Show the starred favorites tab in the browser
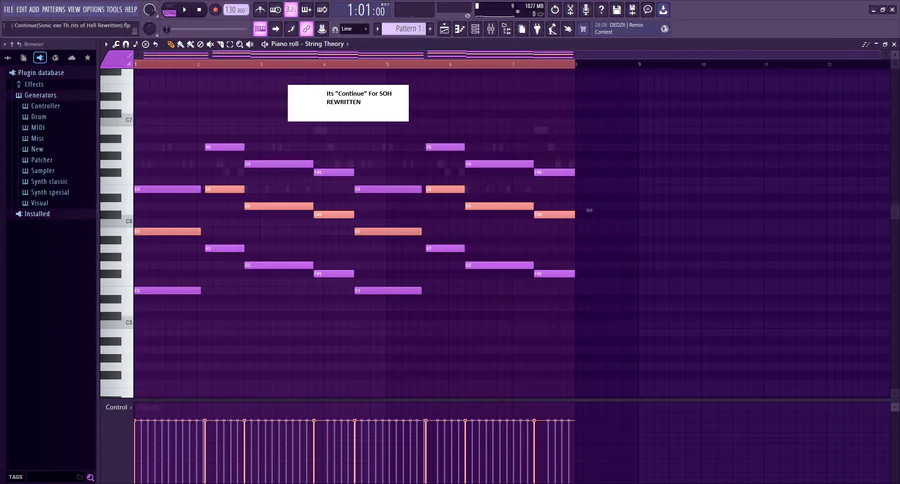 click(x=87, y=57)
